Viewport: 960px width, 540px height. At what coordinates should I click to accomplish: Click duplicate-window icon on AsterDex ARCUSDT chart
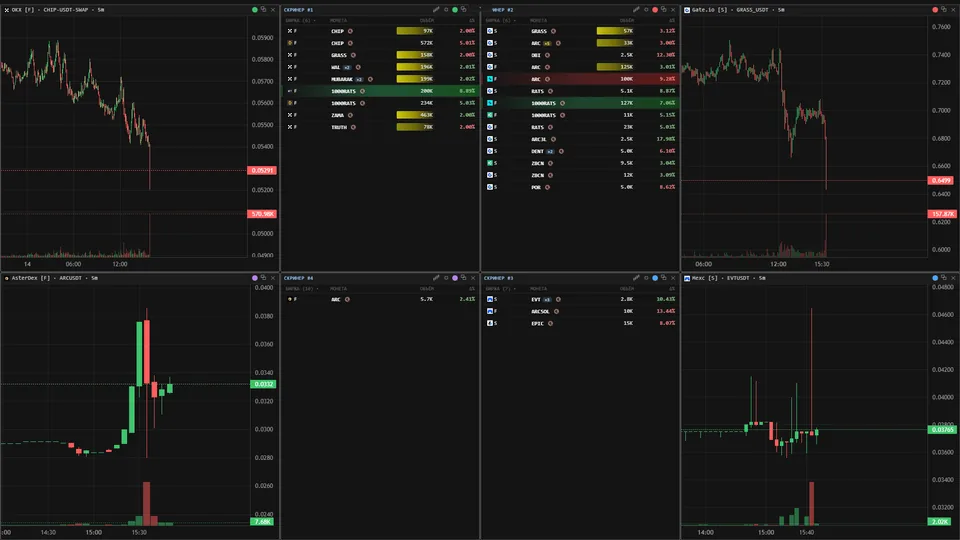(264, 278)
